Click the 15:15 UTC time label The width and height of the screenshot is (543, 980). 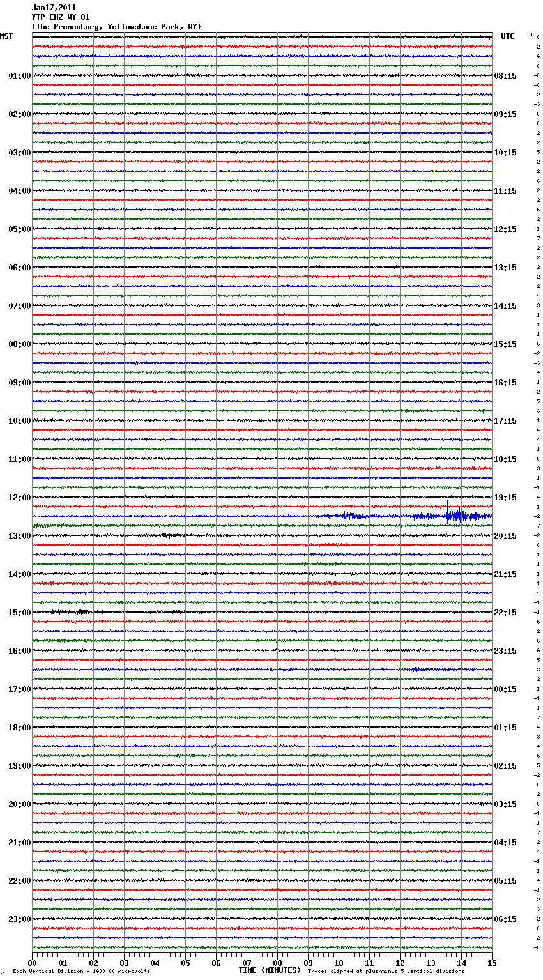pos(505,344)
